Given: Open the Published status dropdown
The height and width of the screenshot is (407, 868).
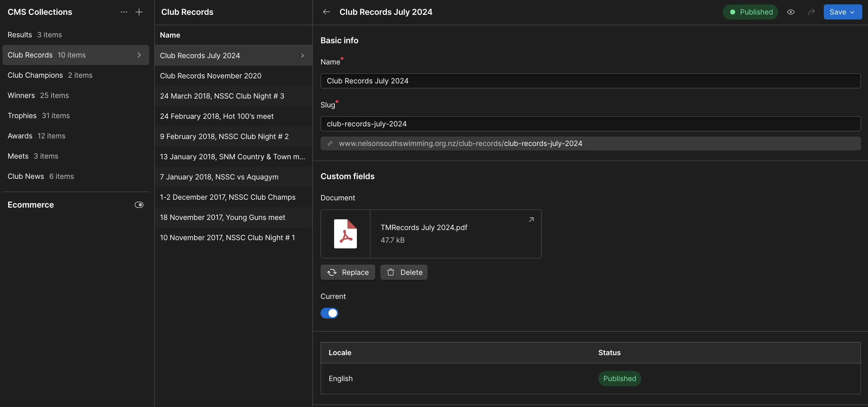Looking at the screenshot, I should [750, 12].
